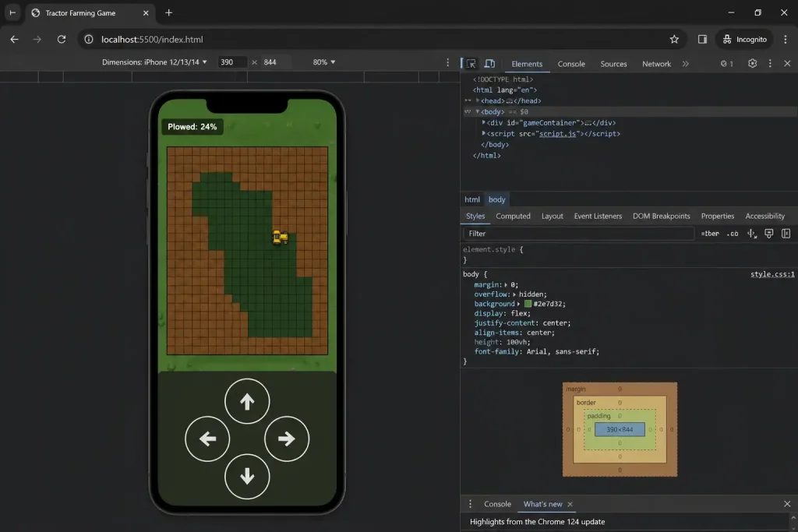This screenshot has height=532, width=798.
Task: Collapse the body element in the DOM tree
Action: pyautogui.click(x=478, y=112)
